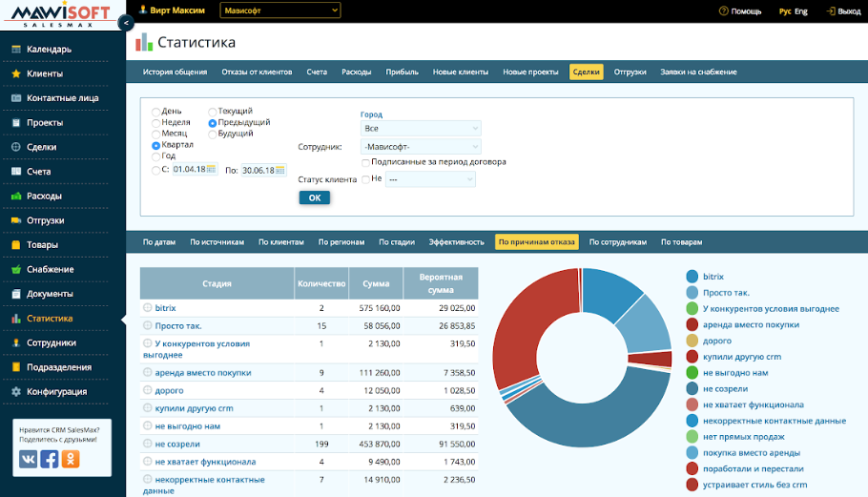Screen dimensions: 868x497
Task: Select the Неделя period radio button
Action: coord(156,123)
